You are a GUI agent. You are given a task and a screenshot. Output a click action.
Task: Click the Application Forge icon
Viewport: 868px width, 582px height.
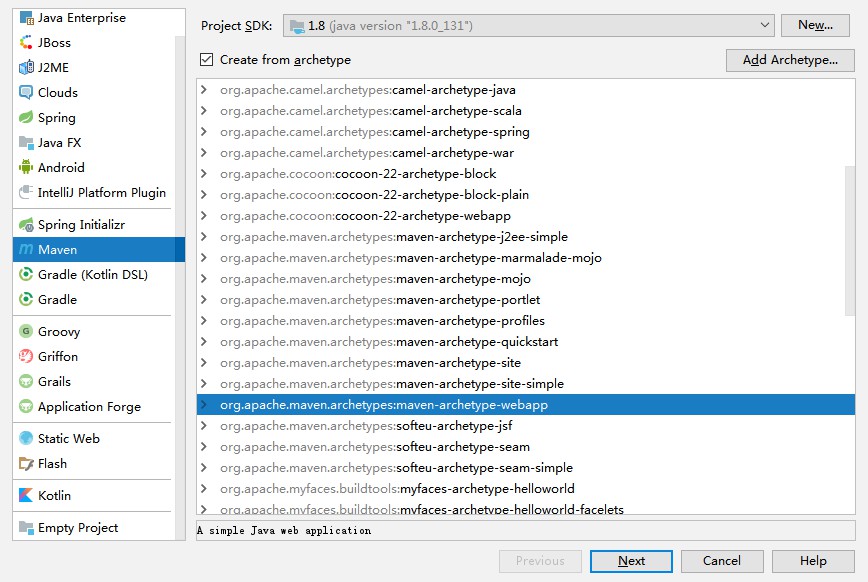[x=26, y=406]
